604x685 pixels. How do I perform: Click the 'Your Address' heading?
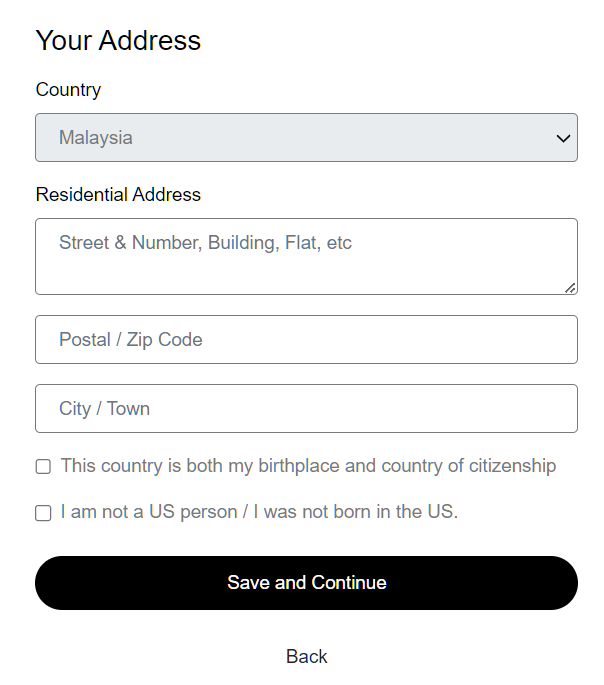[118, 41]
